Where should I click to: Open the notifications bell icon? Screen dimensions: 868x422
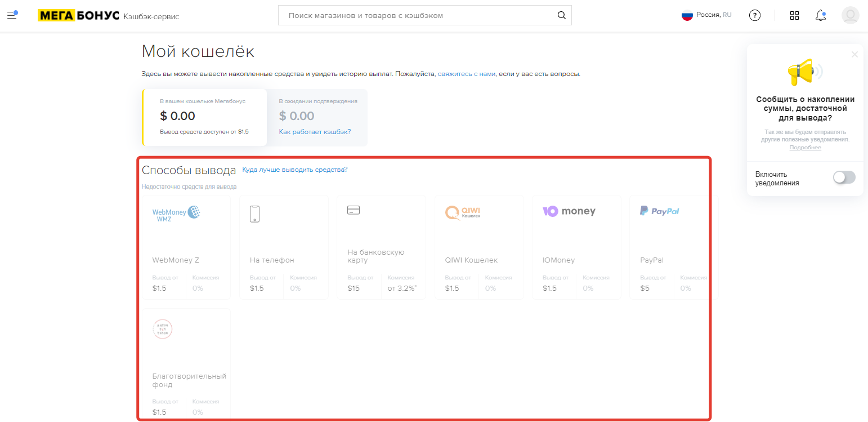coord(821,15)
